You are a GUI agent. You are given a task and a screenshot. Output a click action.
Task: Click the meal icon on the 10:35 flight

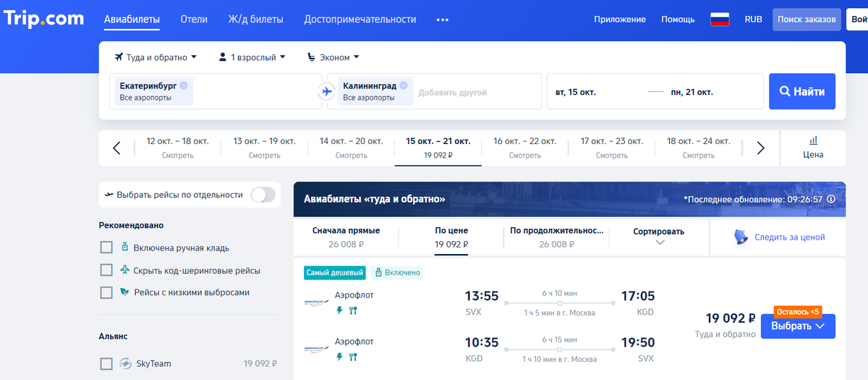(x=353, y=357)
